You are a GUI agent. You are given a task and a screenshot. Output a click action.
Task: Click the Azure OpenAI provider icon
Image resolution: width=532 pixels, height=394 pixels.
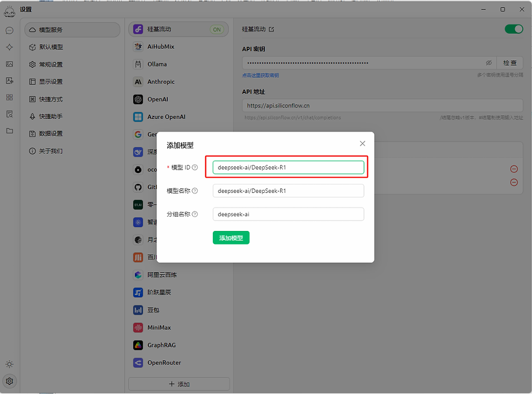(138, 117)
